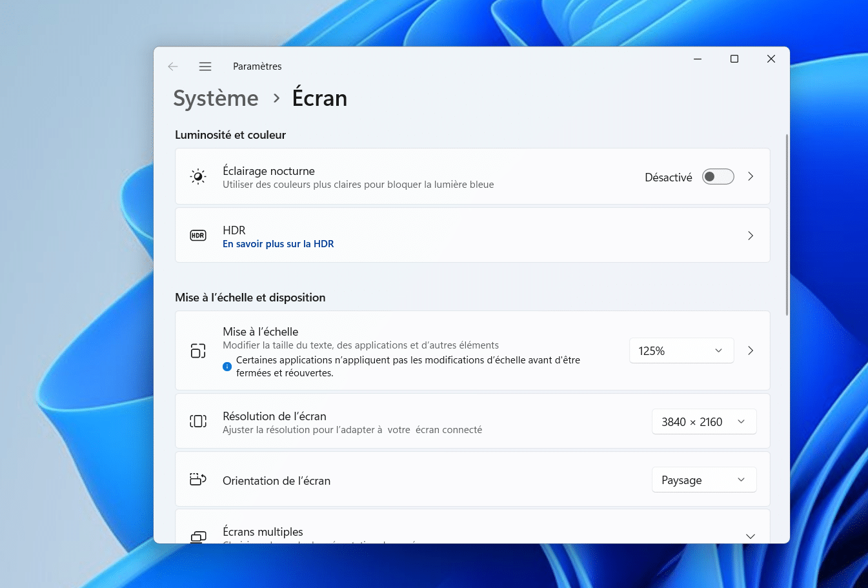Open Éclairage nocturne details chevron
The height and width of the screenshot is (588, 868).
[x=751, y=176]
